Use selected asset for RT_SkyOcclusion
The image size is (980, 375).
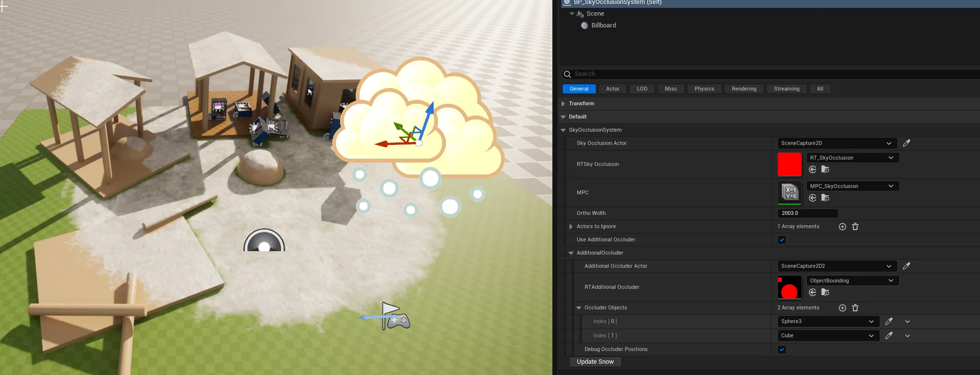(x=813, y=169)
